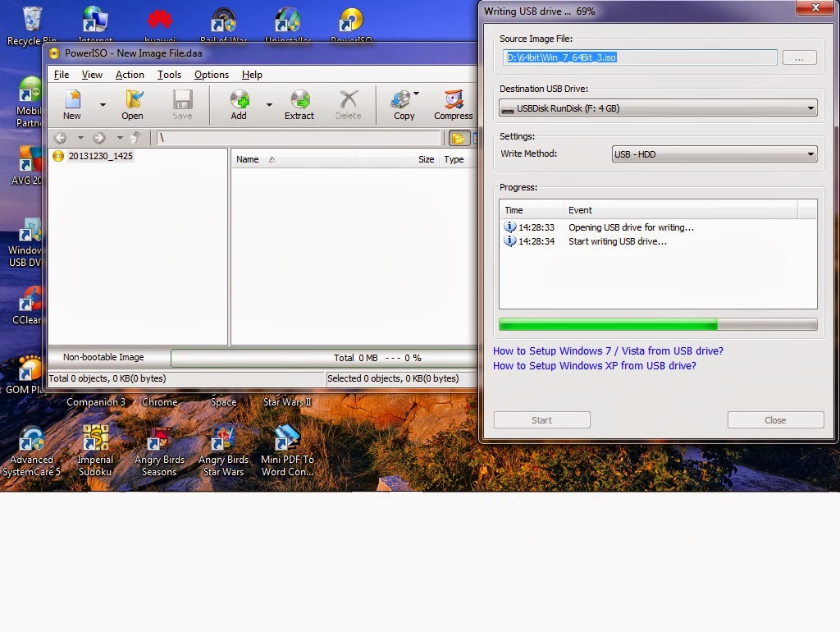Viewport: 840px width, 632px height.
Task: Click 'Selected 0 objects, 0 KB(0 bytes)' status text
Action: pyautogui.click(x=393, y=378)
